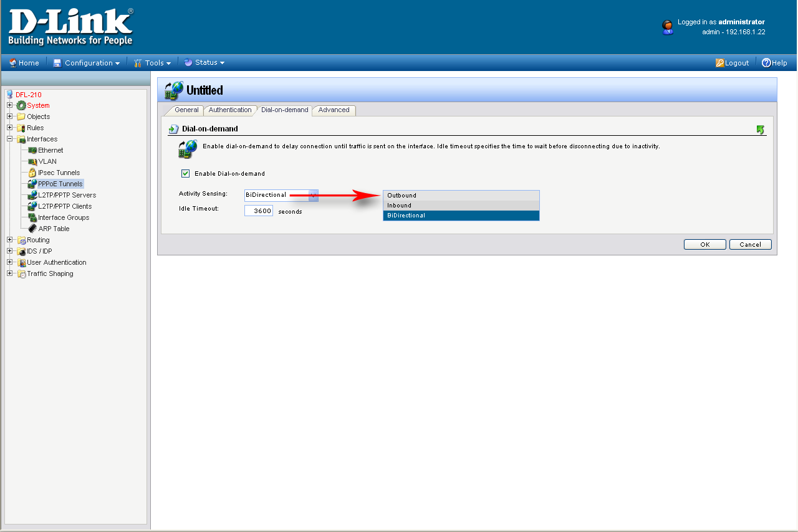This screenshot has height=532, width=798.
Task: Click the D-Link logo in header
Action: coord(70,27)
